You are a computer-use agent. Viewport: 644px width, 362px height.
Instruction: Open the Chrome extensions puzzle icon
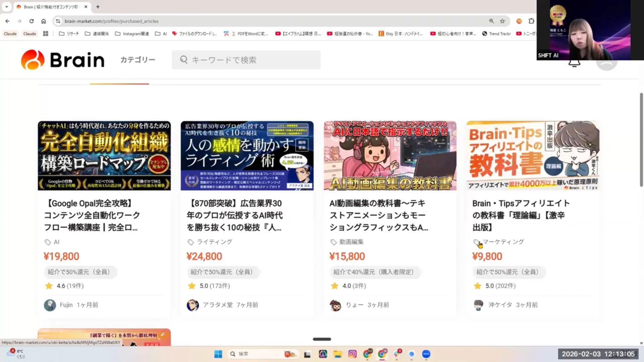click(x=531, y=21)
